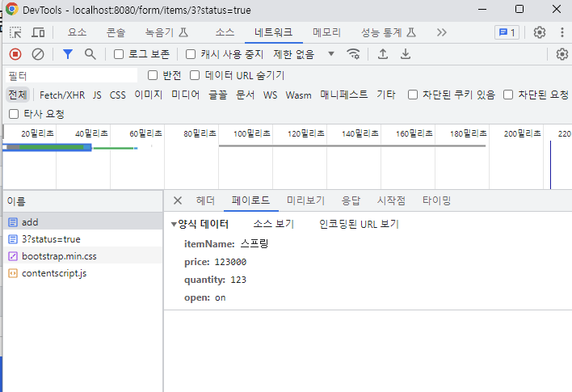Close the request details pane
Screen dimensions: 572x392
pos(178,200)
